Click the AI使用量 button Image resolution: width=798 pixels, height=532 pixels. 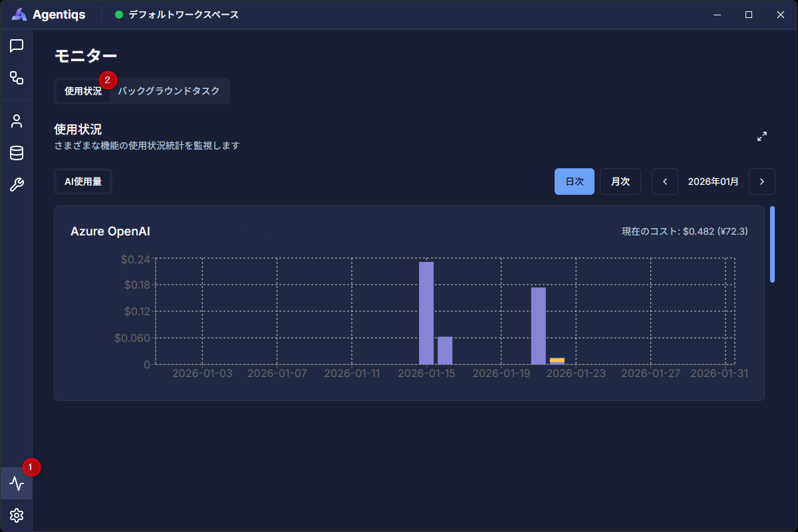tap(83, 182)
